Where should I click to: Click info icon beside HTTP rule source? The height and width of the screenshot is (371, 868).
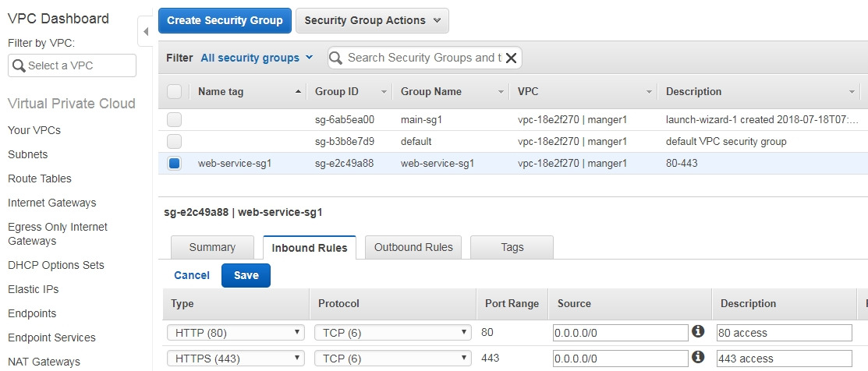[x=699, y=332]
